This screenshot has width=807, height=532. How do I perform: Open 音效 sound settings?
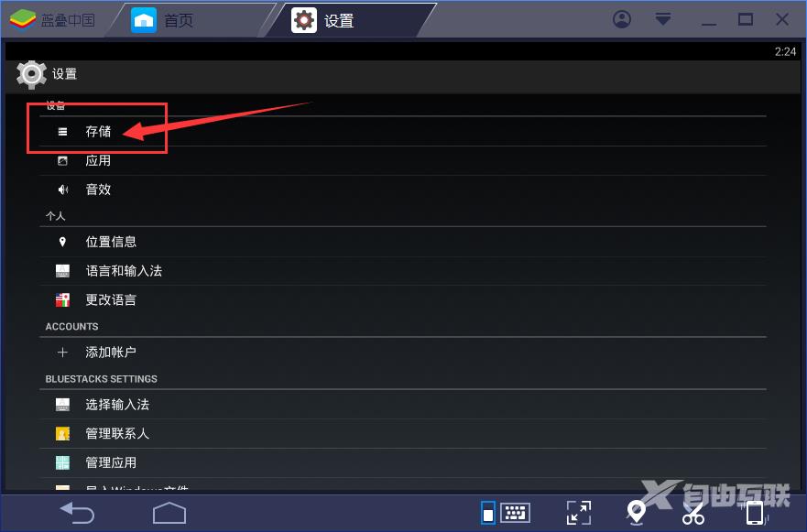pos(403,190)
